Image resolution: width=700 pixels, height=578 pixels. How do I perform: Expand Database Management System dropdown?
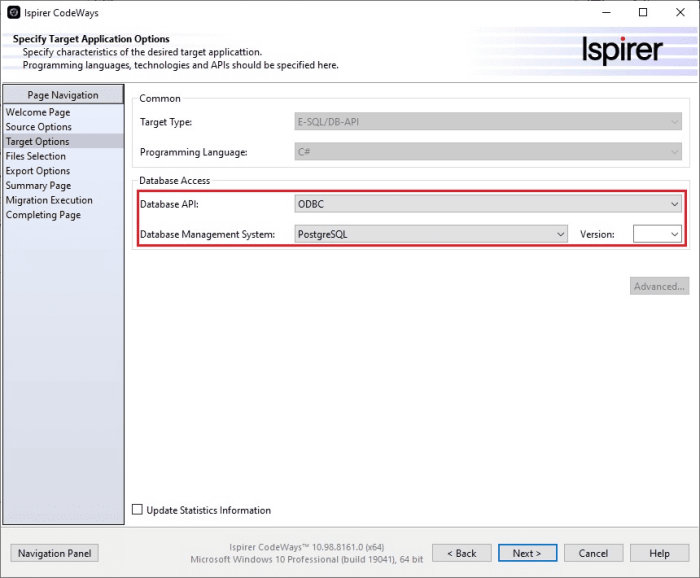(x=431, y=234)
